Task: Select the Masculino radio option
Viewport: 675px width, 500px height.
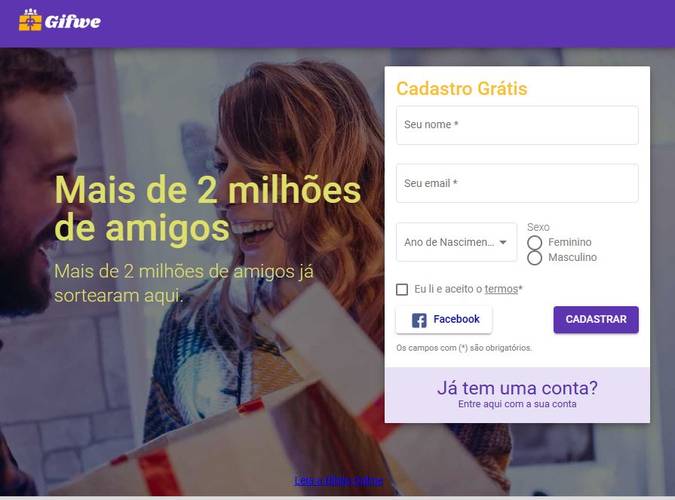Action: point(534,258)
